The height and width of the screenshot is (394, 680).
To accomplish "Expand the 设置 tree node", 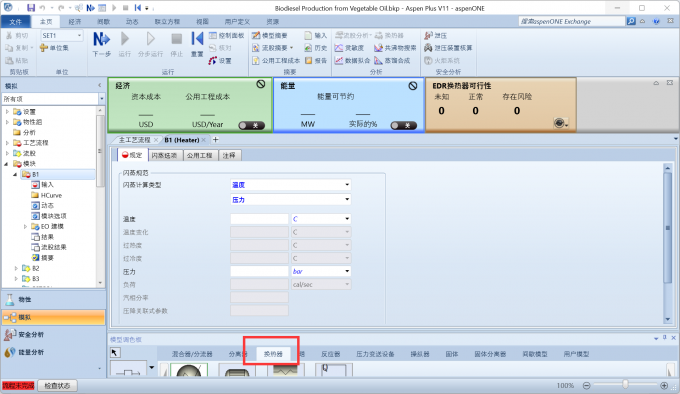I will tap(7, 112).
